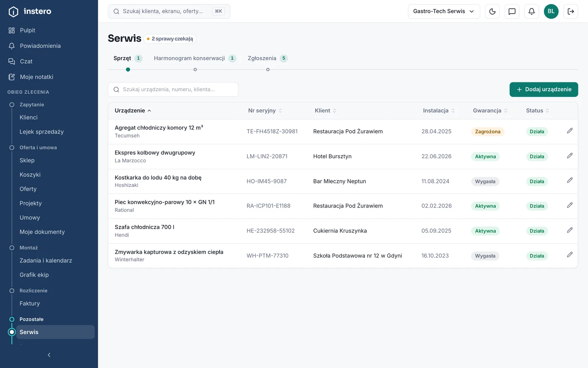This screenshot has width=588, height=368.
Task: Select serial number TE-FH4518Z-30981
Action: pyautogui.click(x=272, y=131)
